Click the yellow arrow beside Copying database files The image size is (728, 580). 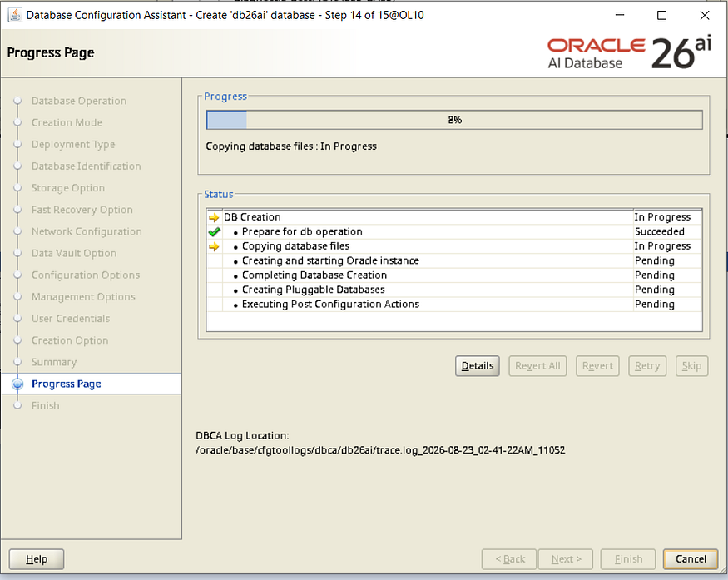coord(214,246)
